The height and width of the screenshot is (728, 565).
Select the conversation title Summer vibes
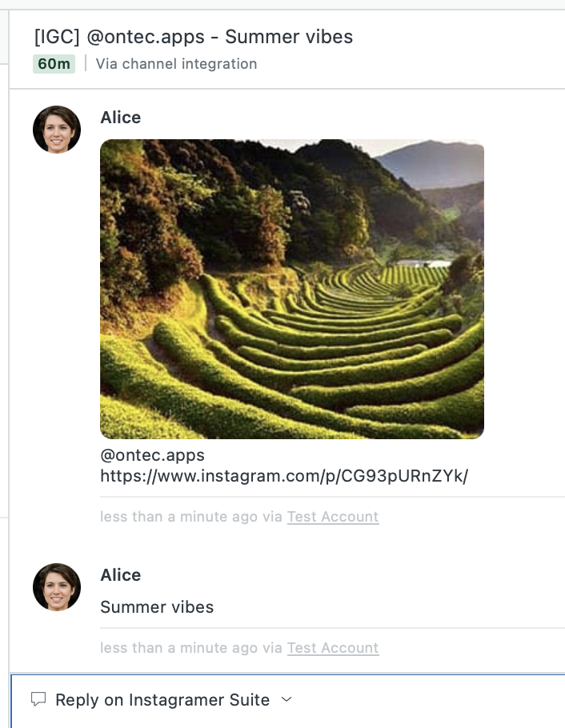(x=192, y=36)
